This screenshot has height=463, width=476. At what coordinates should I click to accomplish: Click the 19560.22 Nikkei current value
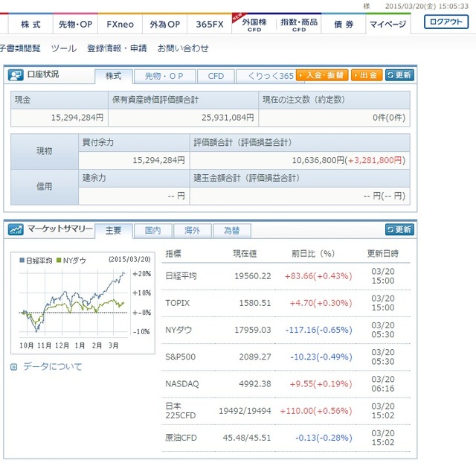click(x=253, y=276)
